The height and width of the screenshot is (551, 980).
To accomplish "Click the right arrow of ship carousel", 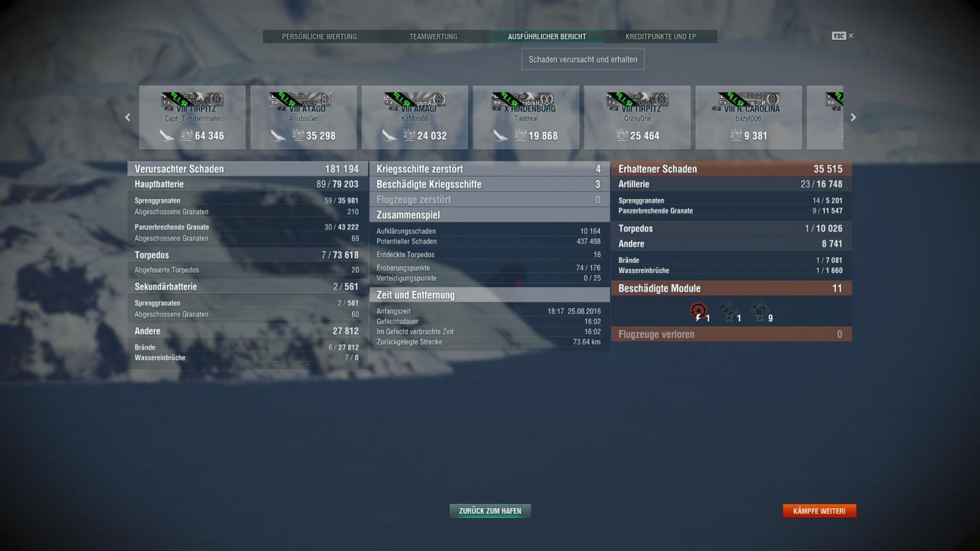I will [853, 118].
